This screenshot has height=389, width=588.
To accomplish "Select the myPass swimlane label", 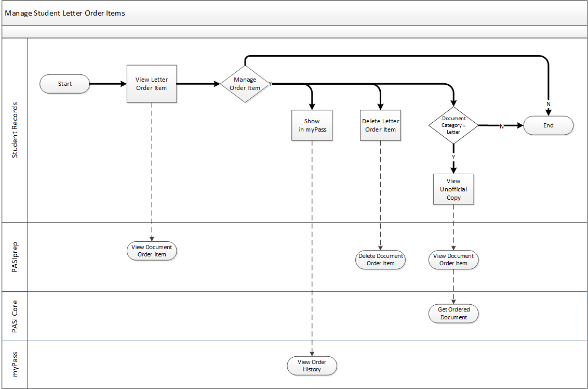I will pyautogui.click(x=15, y=365).
